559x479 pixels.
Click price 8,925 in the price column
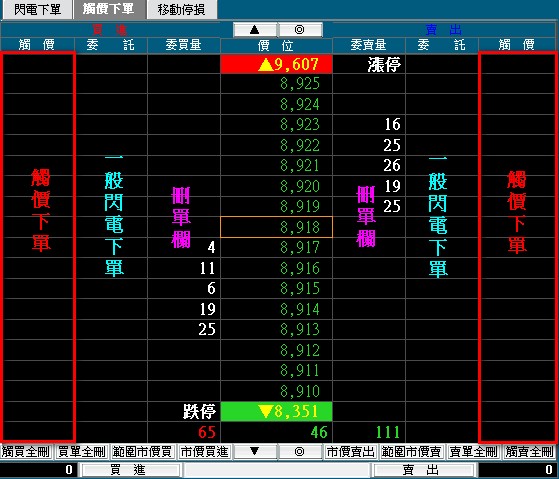pos(276,84)
